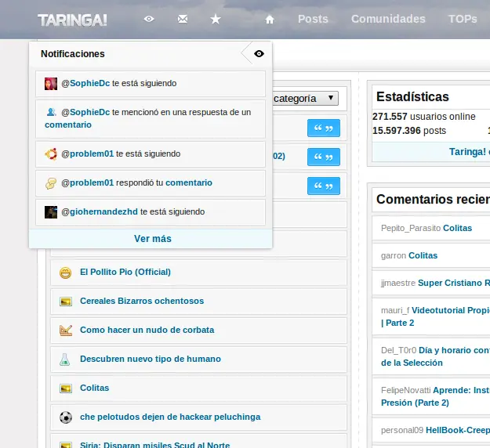Open user Del_T0r0 in recent comments
Screen dimensions: 490x448
(x=398, y=351)
